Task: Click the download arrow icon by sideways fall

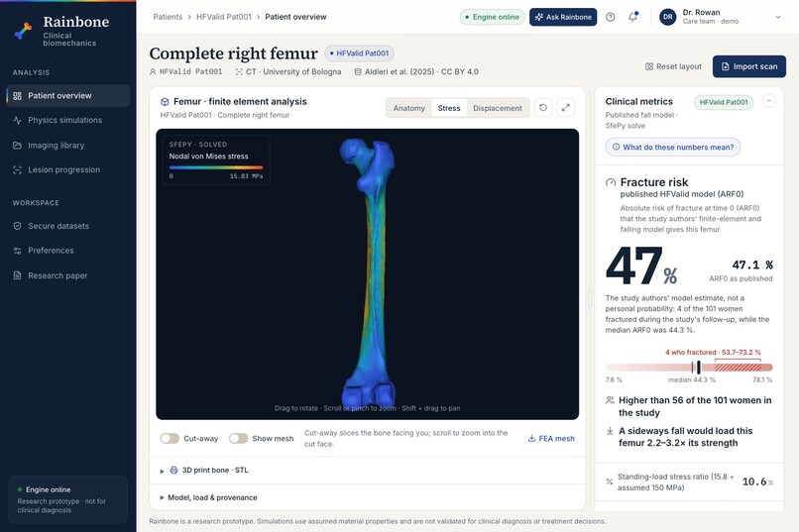Action: (x=610, y=431)
